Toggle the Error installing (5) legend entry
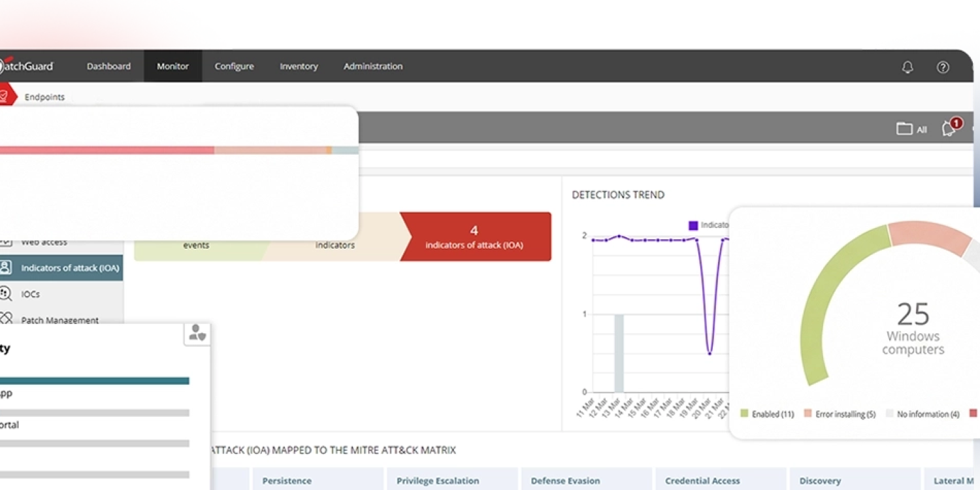Screen dimensions: 980x490 click(840, 414)
